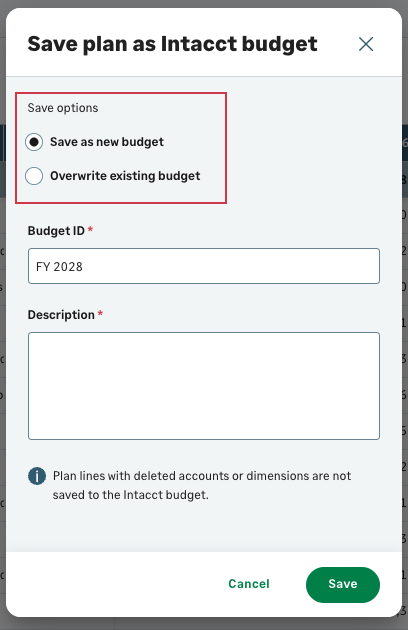The height and width of the screenshot is (630, 408).
Task: Click the empty footer area left of Cancel
Action: [117, 585]
